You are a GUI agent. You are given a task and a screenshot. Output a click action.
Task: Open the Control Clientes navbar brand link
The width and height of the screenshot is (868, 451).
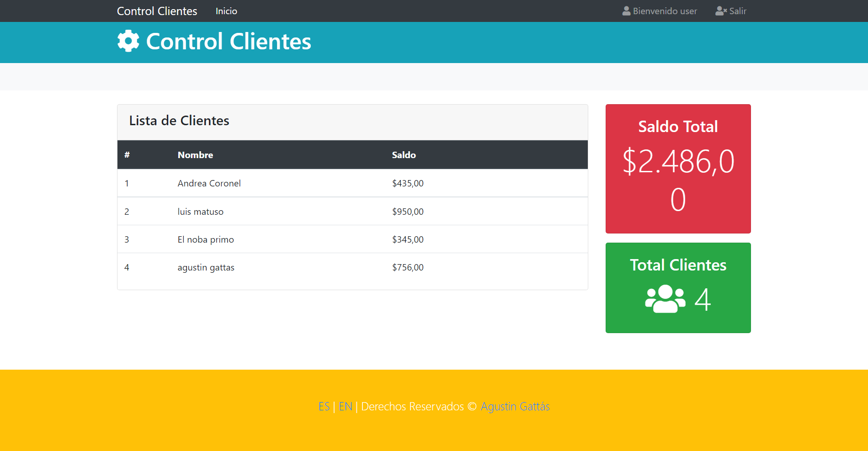click(x=157, y=11)
